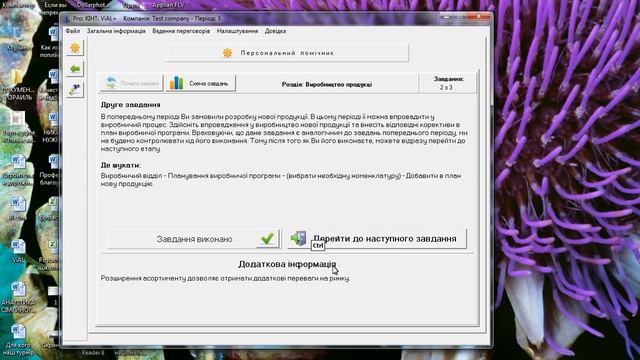Open the Довідка menu
640x360 pixels.
[x=275, y=31]
